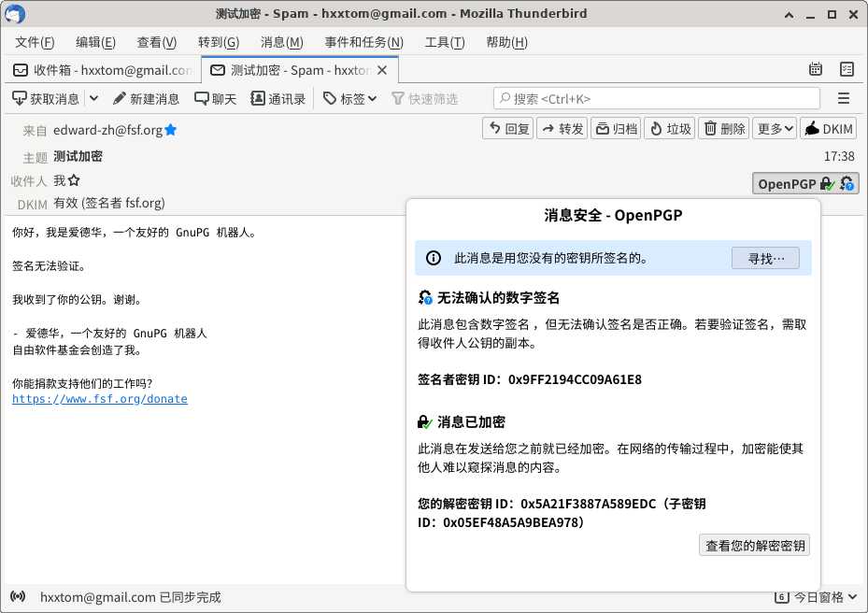This screenshot has height=613, width=868.
Task: Open the 帮助 menu
Action: [506, 42]
